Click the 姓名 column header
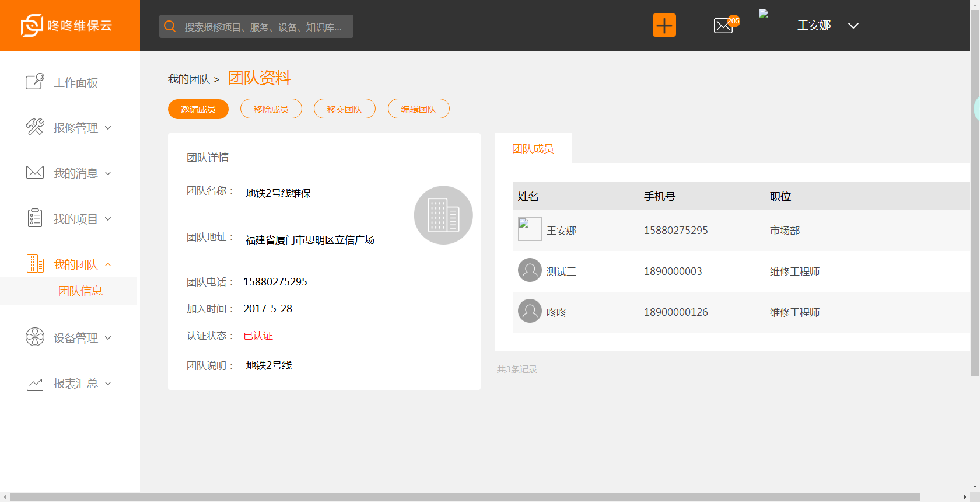Viewport: 980px width, 502px height. tap(528, 197)
